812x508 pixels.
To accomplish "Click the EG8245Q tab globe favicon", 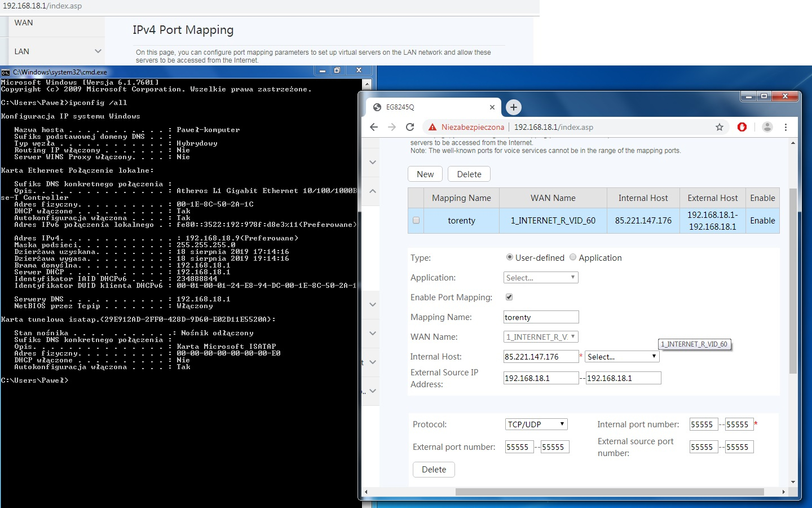I will pos(377,107).
